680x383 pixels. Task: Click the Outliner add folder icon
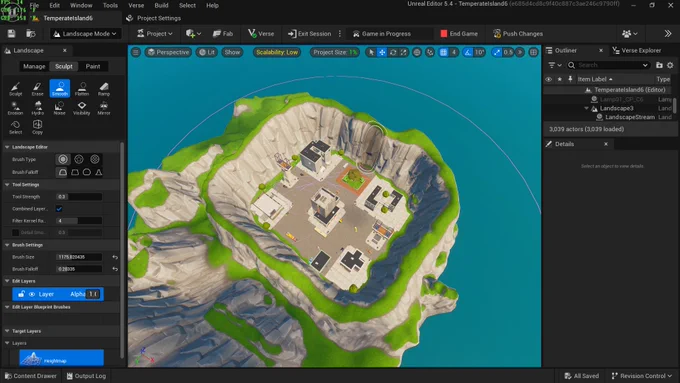(x=659, y=65)
